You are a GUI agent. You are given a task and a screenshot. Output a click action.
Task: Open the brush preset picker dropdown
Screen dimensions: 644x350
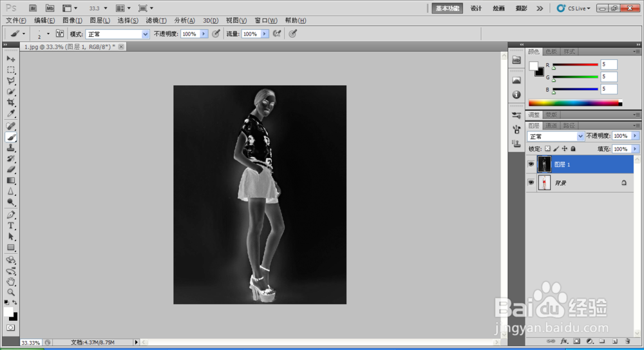tap(48, 34)
